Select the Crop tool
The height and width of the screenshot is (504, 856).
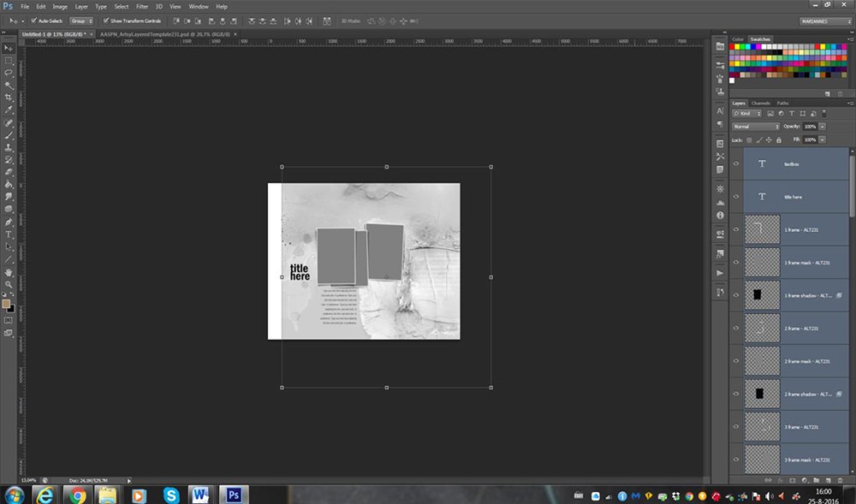pos(9,98)
